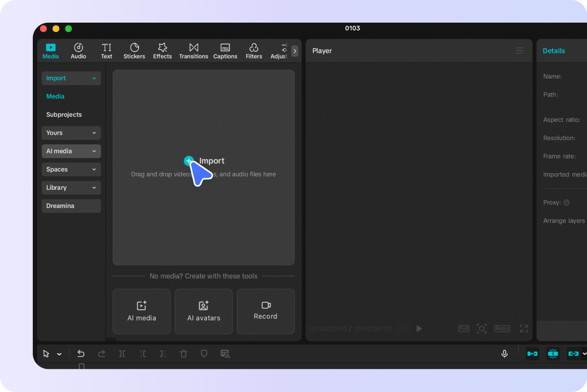
Task: Switch to the Effects panel
Action: (162, 51)
